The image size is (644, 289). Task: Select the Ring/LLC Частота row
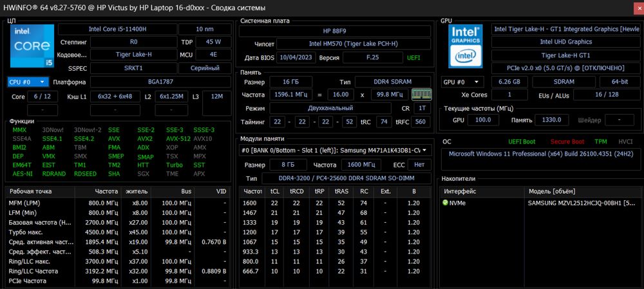click(x=118, y=272)
